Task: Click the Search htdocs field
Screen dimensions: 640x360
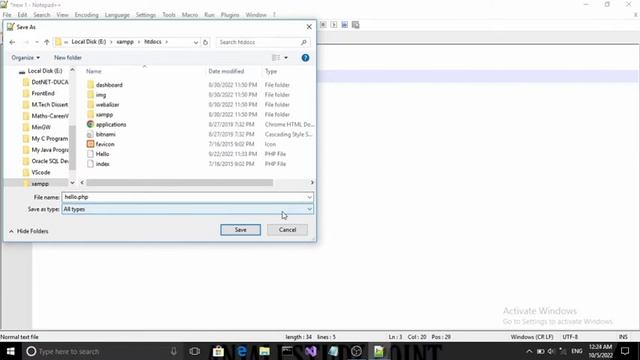Action: click(x=258, y=42)
